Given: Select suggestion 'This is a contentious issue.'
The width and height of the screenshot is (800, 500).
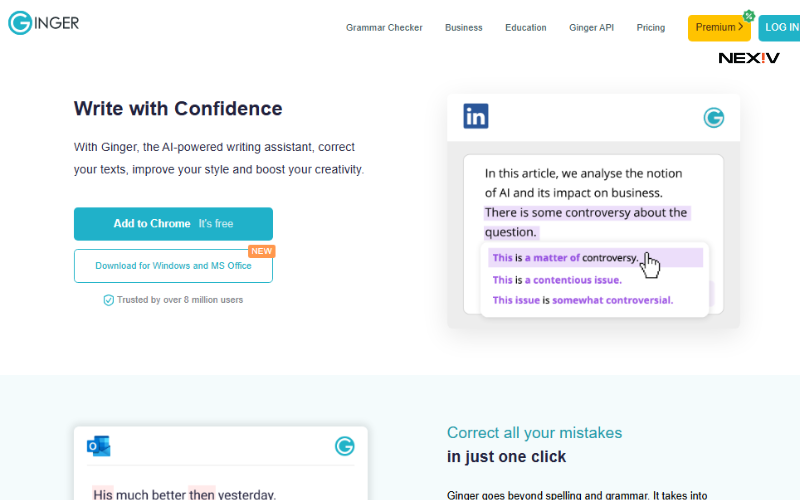Looking at the screenshot, I should pyautogui.click(x=557, y=280).
